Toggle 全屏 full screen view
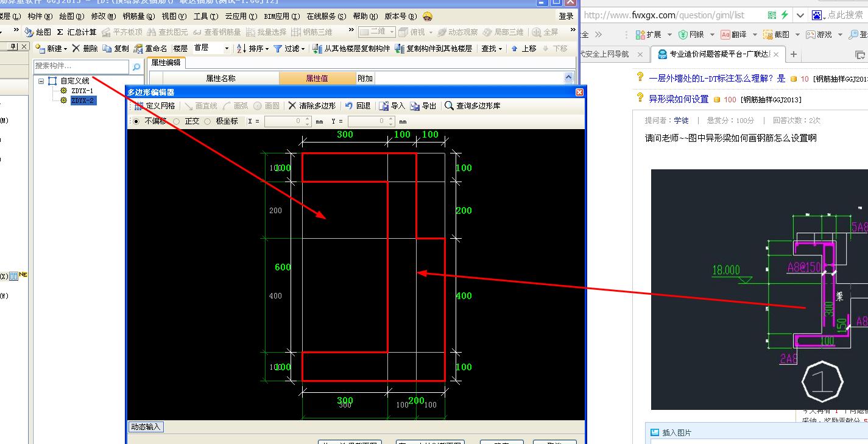The image size is (868, 444). pos(545,32)
